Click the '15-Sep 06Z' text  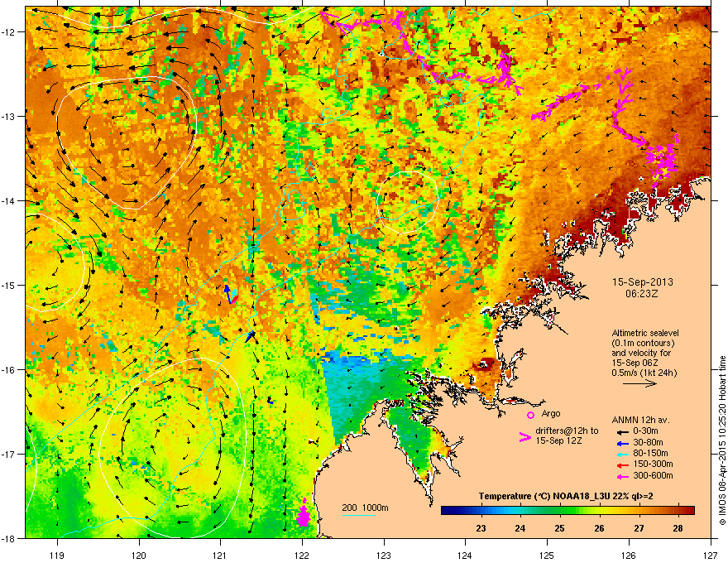pos(635,363)
